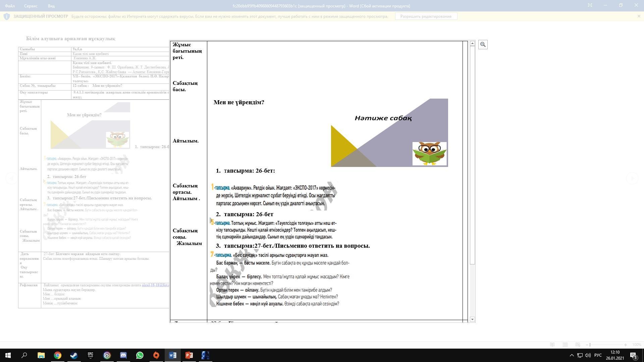Open Windows Start menu
This screenshot has width=644, height=362.
(8, 355)
